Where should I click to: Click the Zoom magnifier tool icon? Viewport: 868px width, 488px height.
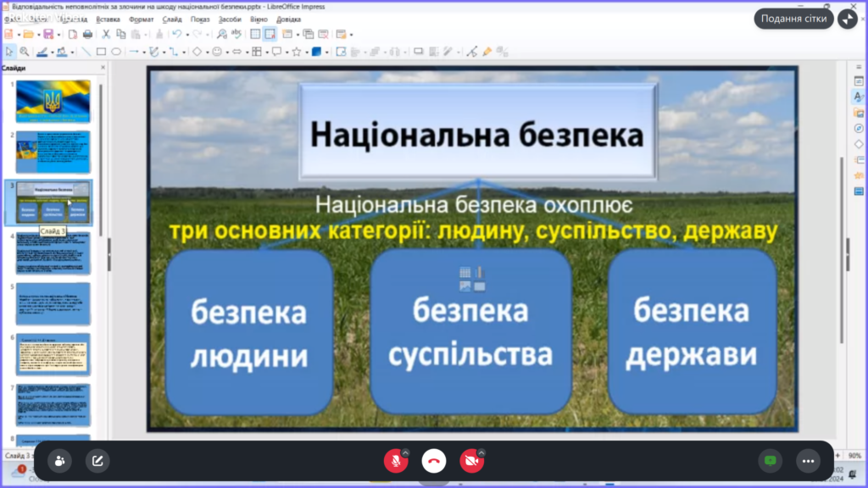coord(25,52)
